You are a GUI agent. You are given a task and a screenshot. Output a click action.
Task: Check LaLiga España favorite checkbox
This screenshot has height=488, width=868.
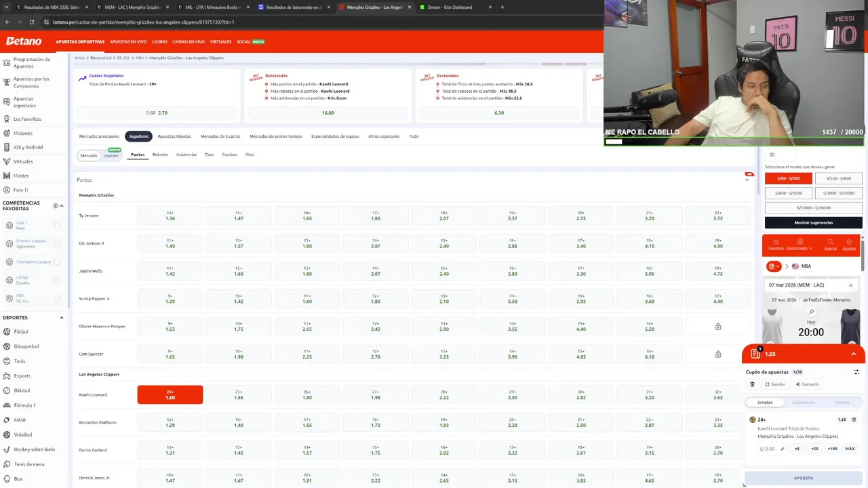point(57,280)
